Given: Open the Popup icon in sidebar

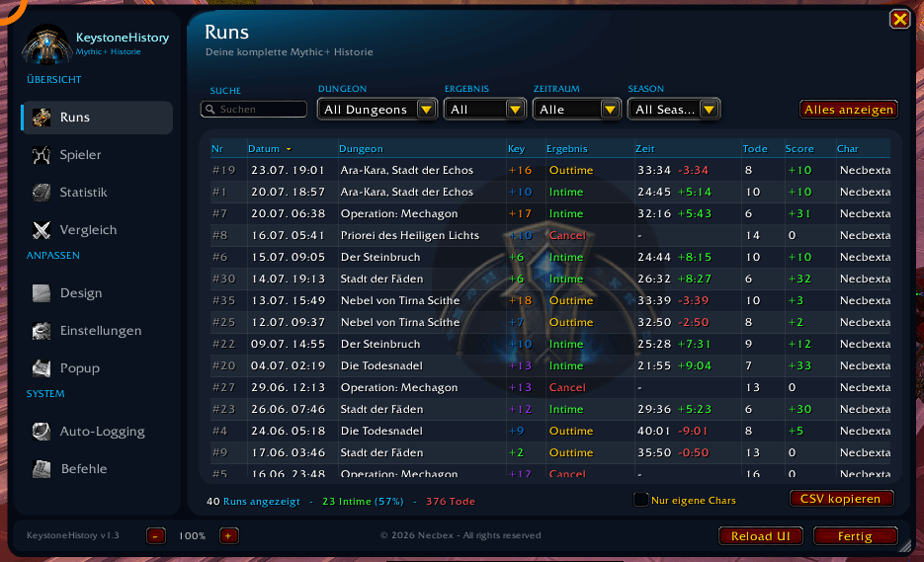Looking at the screenshot, I should point(42,368).
